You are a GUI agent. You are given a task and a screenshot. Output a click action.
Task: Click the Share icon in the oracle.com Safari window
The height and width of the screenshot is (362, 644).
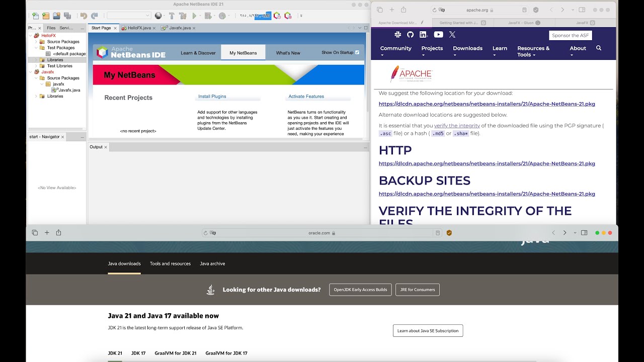coord(58,233)
